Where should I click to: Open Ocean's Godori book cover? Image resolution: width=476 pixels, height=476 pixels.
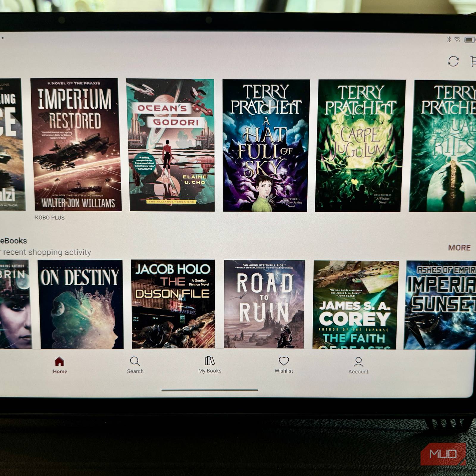click(171, 145)
